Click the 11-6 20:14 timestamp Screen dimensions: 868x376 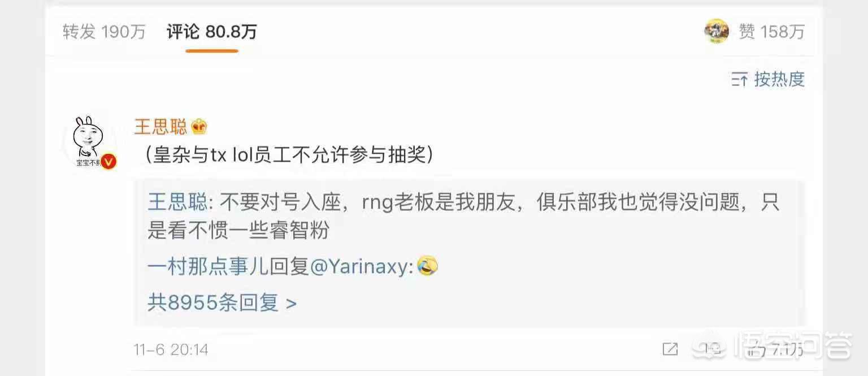171,350
